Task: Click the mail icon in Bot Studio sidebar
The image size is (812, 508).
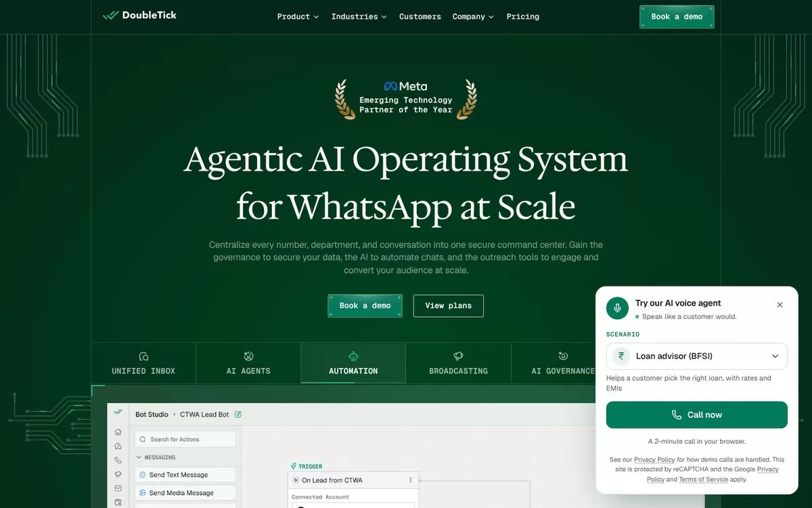Action: click(118, 488)
